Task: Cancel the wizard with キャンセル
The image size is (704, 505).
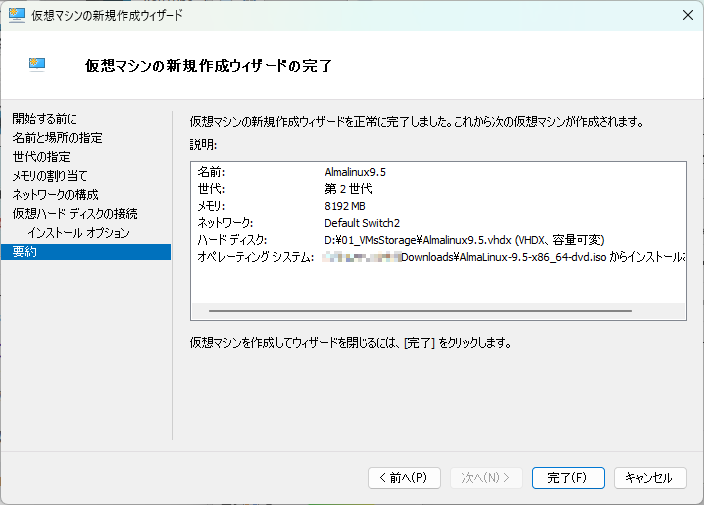Action: click(x=650, y=478)
